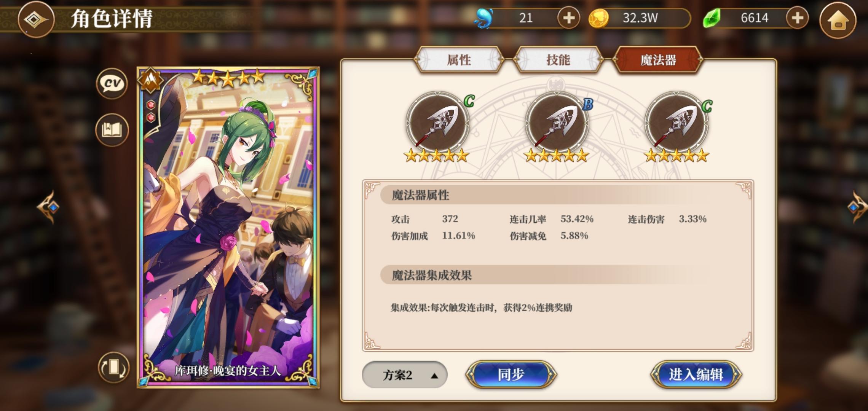Screen dimensions: 868x411
Task: Switch to next character with right arrow
Action: [x=857, y=207]
